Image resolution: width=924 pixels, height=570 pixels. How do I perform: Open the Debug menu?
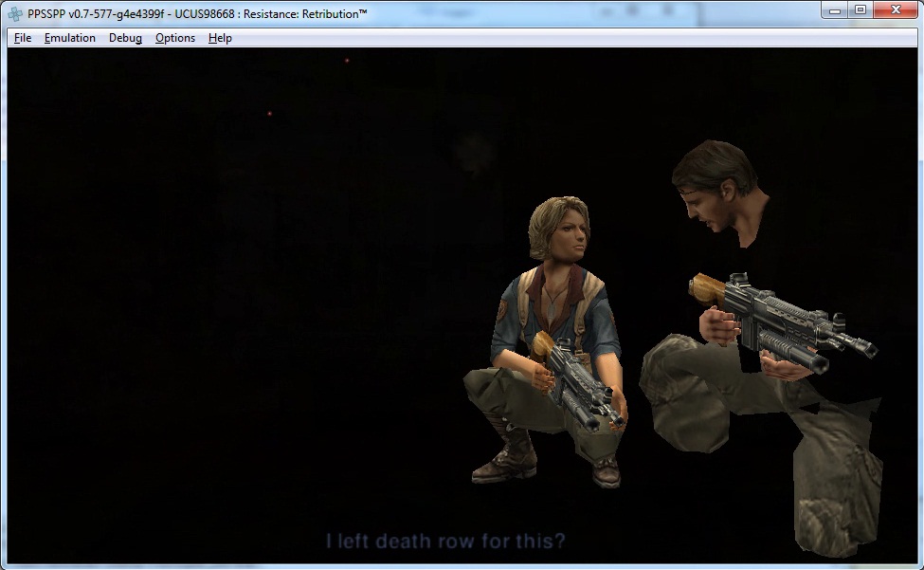pos(125,38)
